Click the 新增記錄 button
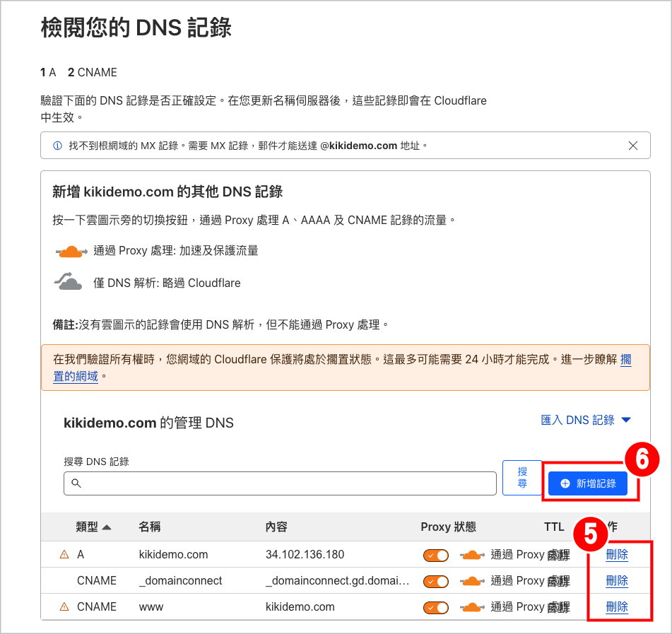 [588, 483]
